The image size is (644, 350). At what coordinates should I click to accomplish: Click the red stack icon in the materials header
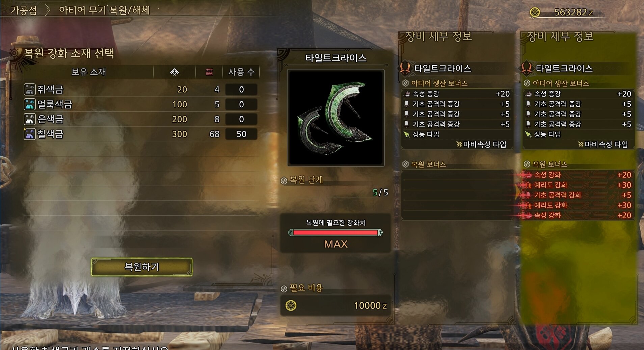coord(209,72)
